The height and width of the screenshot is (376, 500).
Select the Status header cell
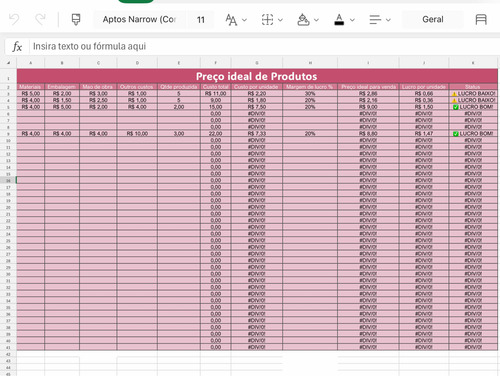(x=473, y=87)
